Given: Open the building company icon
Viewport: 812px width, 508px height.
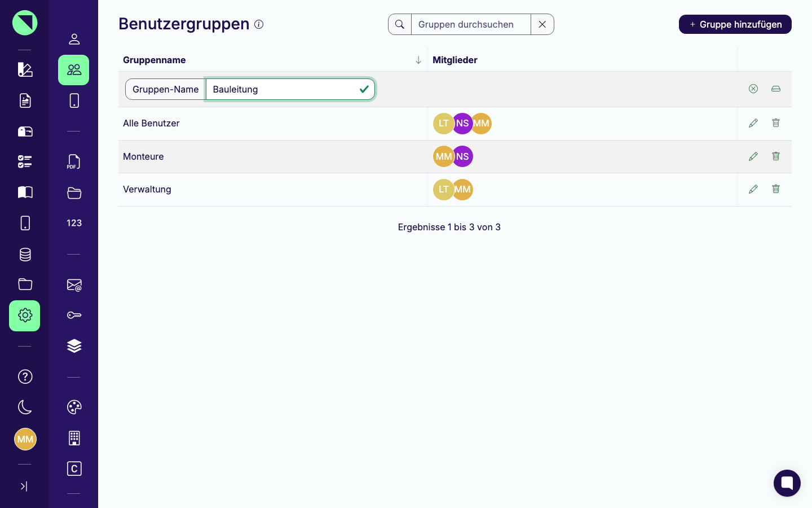Looking at the screenshot, I should click(74, 438).
